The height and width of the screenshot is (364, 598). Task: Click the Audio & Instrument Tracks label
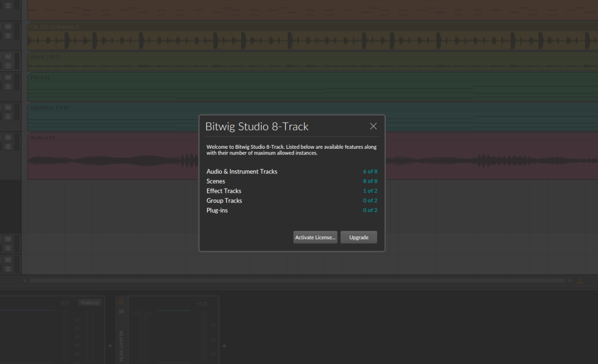point(242,172)
